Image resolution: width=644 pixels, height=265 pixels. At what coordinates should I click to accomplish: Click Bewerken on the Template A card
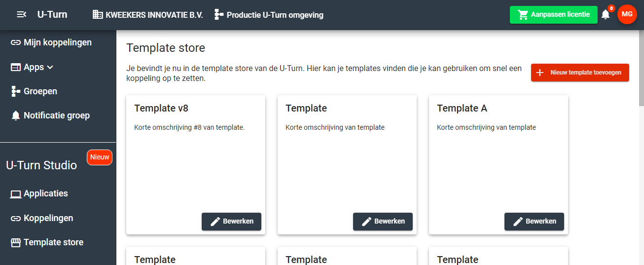[x=534, y=222]
